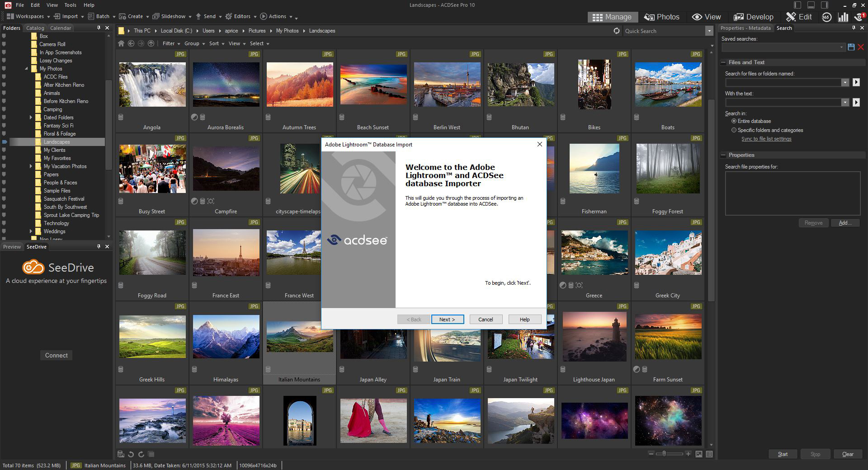Select the Landscapes folder in tree
This screenshot has height=470, width=868.
pos(57,142)
